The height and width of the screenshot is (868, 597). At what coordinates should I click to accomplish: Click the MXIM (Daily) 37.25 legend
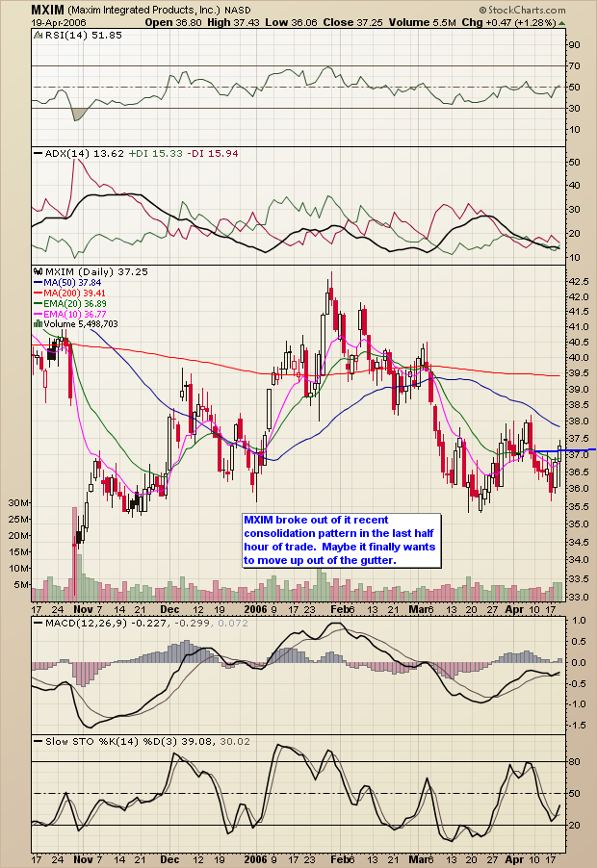pos(96,271)
